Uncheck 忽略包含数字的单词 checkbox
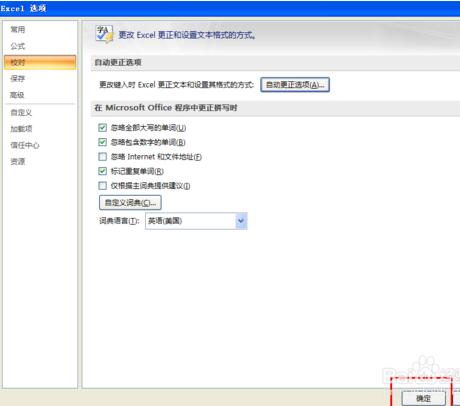The width and height of the screenshot is (460, 406). pyautogui.click(x=103, y=142)
